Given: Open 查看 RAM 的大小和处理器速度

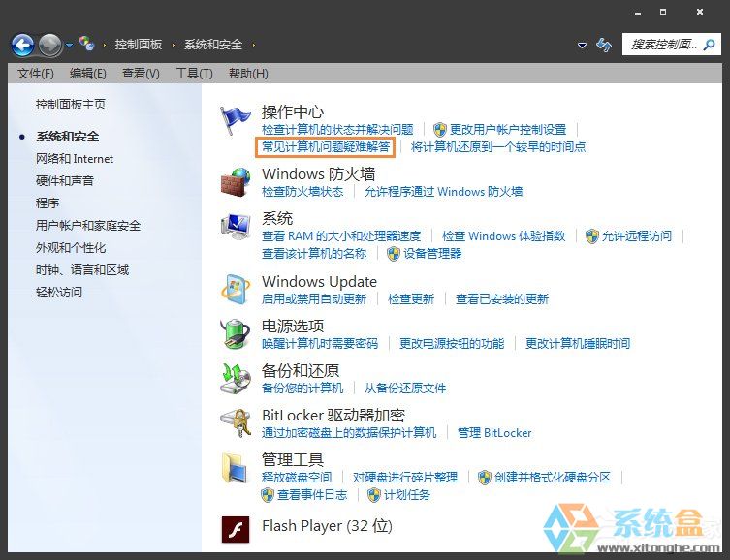Looking at the screenshot, I should [x=341, y=236].
